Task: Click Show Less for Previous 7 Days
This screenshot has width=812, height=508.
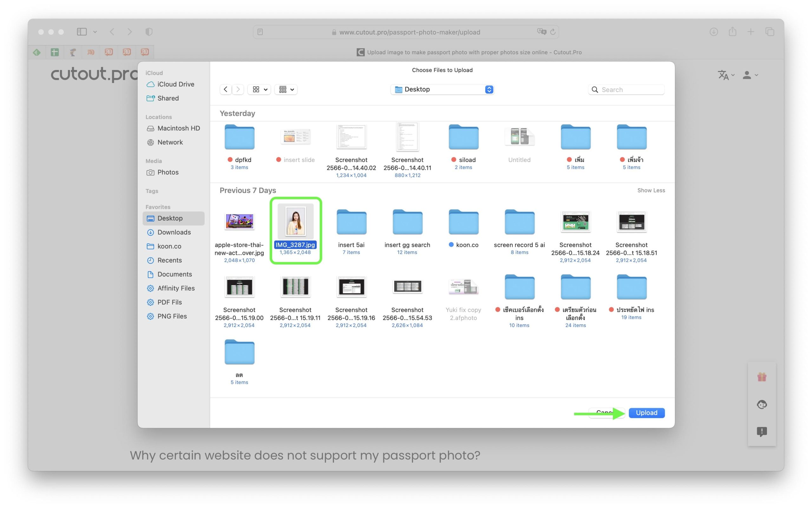Action: pyautogui.click(x=651, y=190)
